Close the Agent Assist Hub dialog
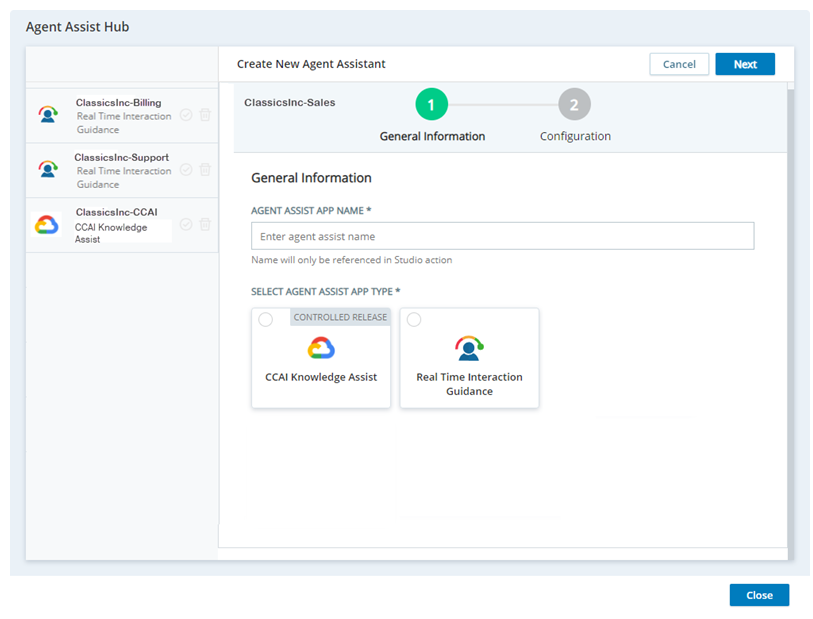Screen dimensions: 813x619 tap(760, 595)
